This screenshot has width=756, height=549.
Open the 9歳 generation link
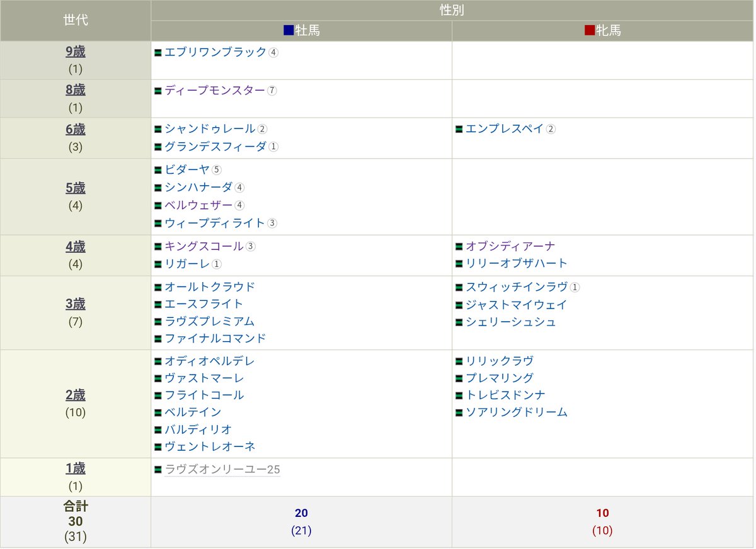pyautogui.click(x=76, y=52)
